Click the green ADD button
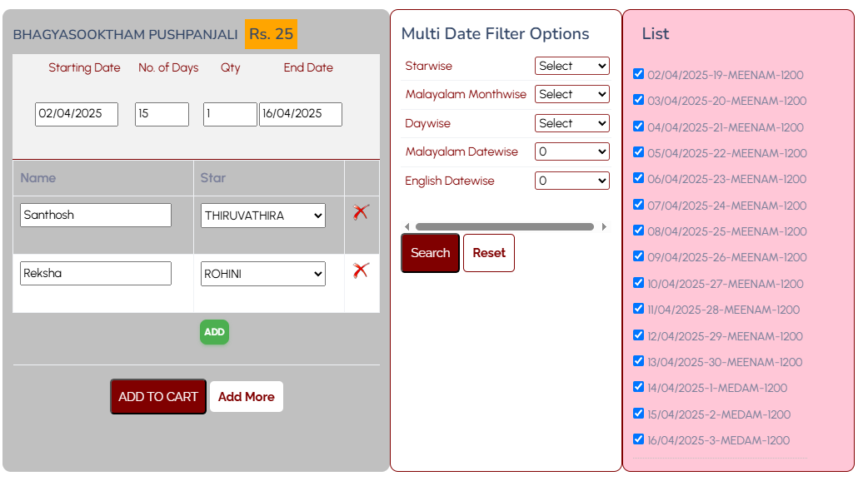The image size is (868, 481). 214,332
